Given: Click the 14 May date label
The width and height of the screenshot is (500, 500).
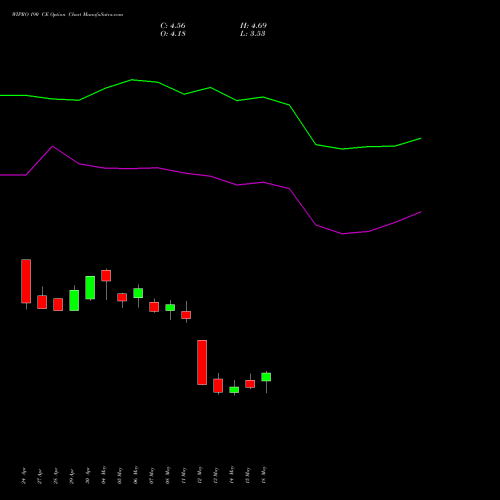Looking at the screenshot, I should click(232, 475).
